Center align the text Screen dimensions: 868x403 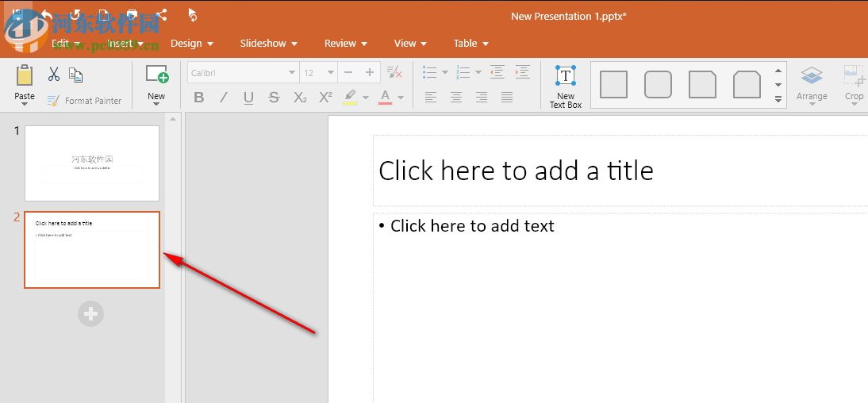click(456, 98)
